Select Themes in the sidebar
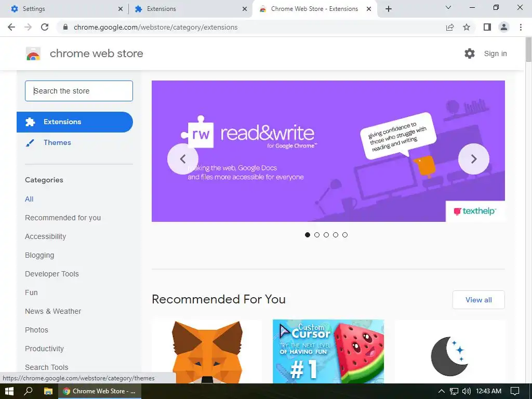Viewport: 532px width, 399px height. pos(57,142)
